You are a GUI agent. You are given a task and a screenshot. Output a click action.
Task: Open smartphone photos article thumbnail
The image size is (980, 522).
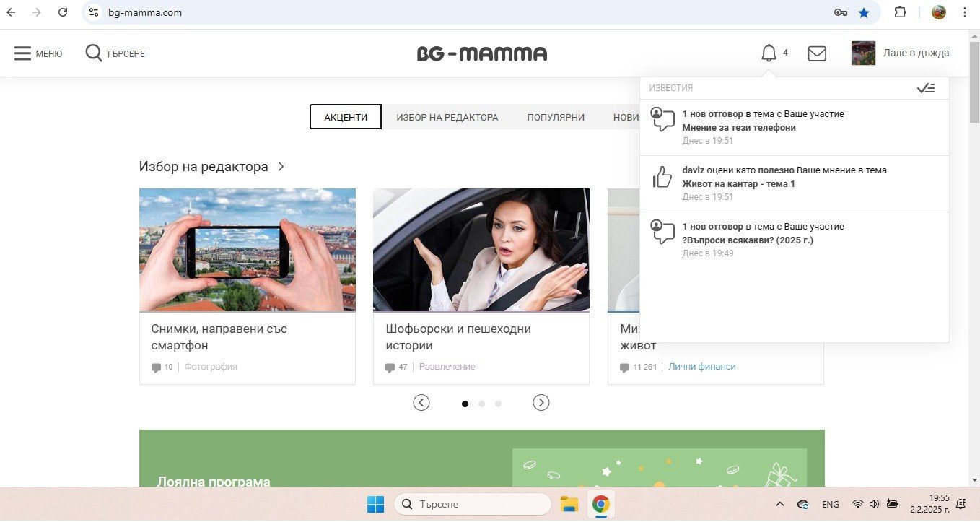point(247,250)
